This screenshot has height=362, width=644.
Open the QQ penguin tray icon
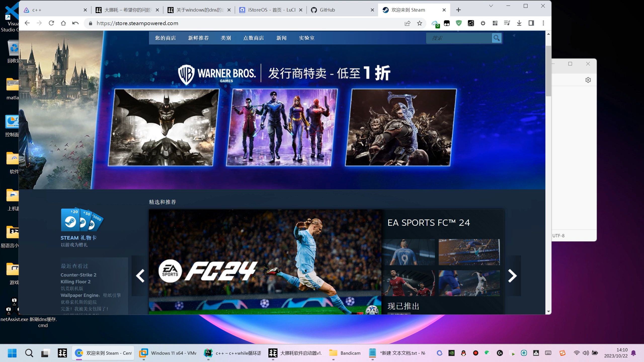point(463,353)
